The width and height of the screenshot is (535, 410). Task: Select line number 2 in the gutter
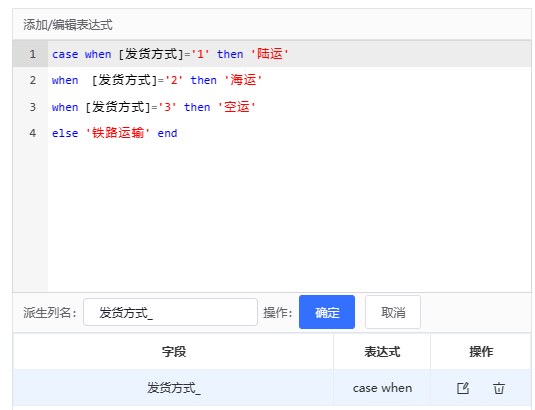click(32, 80)
